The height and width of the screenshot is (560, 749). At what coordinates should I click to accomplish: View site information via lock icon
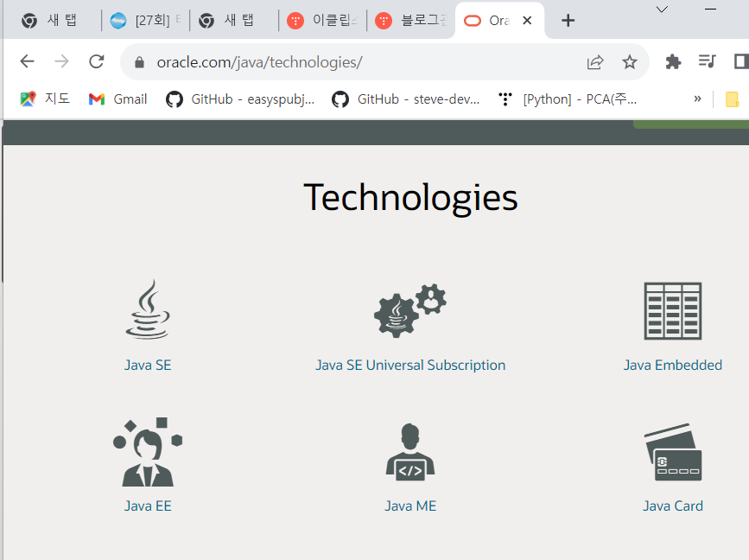pos(139,62)
